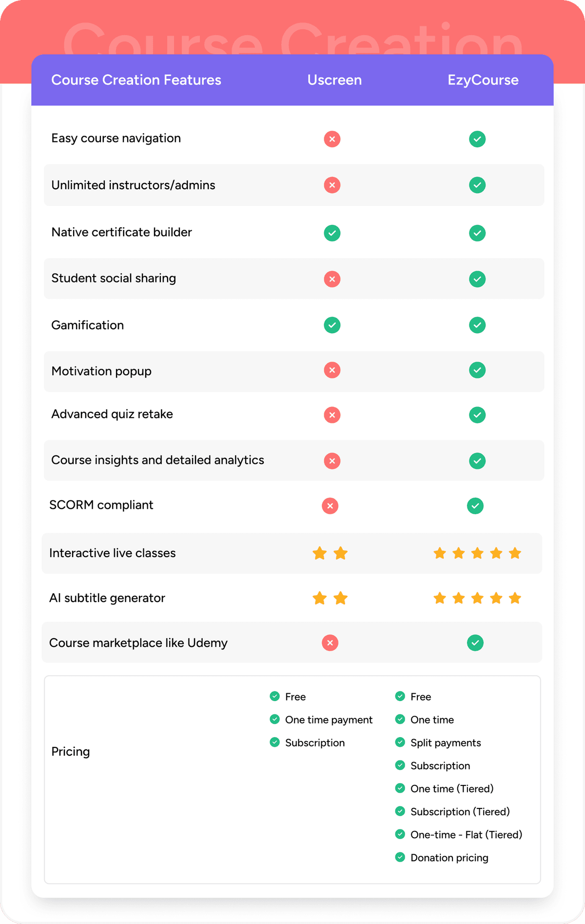Click Uscreen red X for SCORM compliant
Screen dimensions: 585x924
tap(330, 506)
